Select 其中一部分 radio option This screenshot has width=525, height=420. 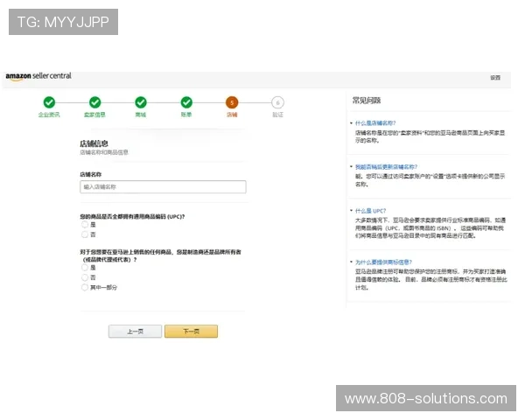pos(85,287)
